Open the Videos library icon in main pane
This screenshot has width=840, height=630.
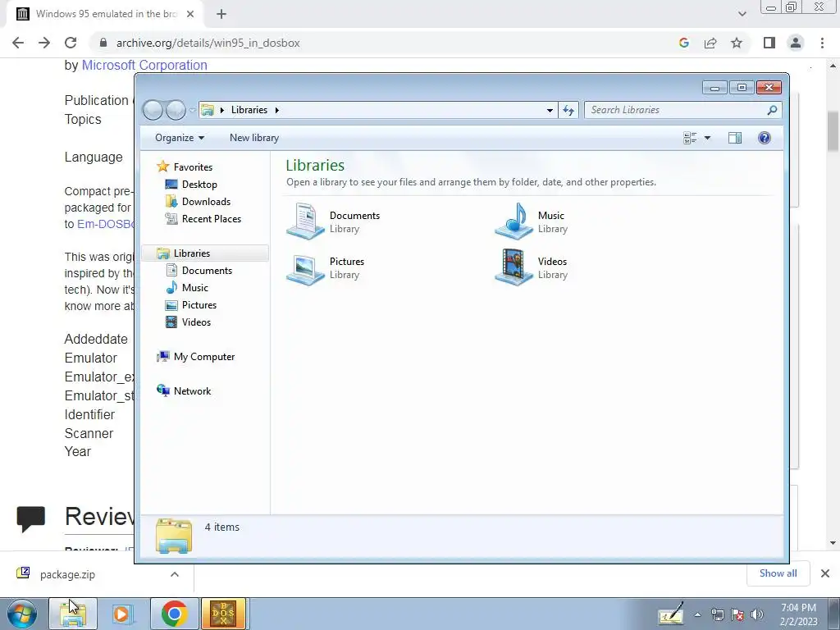tap(514, 267)
